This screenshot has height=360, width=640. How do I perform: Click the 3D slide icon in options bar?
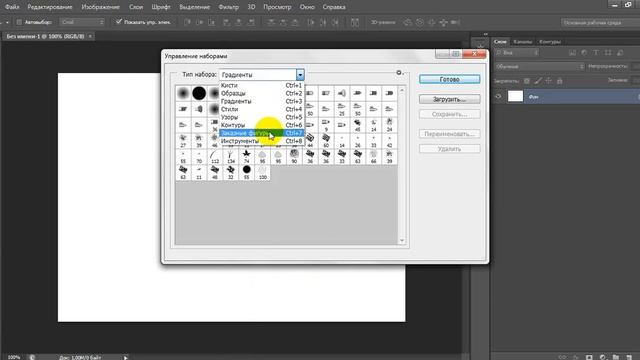[x=444, y=22]
